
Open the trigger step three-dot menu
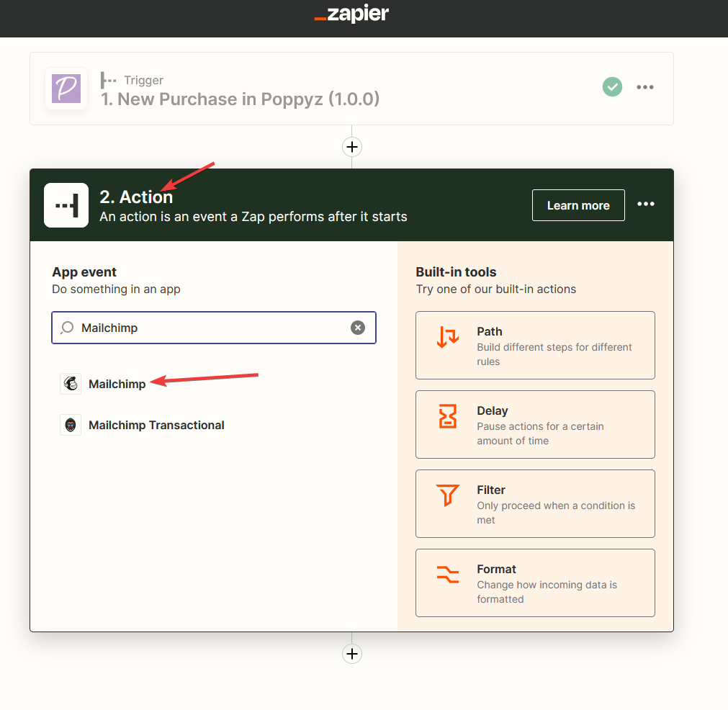click(x=645, y=87)
